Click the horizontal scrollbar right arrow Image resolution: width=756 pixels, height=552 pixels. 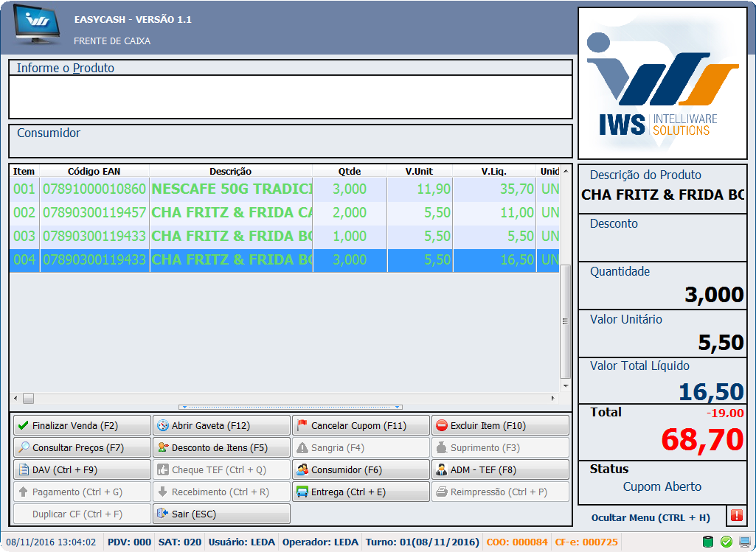(x=553, y=399)
